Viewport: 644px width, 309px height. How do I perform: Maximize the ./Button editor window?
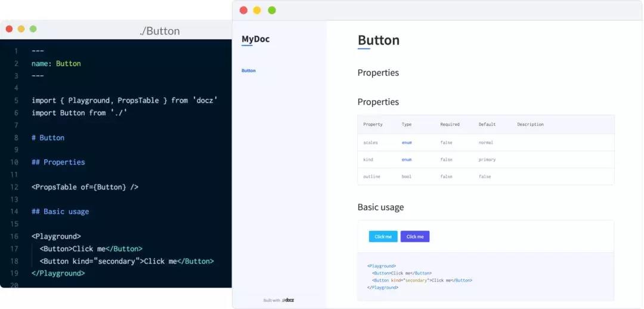click(33, 29)
